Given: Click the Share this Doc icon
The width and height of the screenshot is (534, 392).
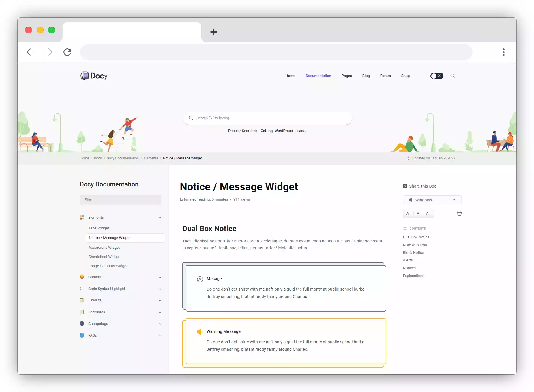Looking at the screenshot, I should tap(405, 186).
